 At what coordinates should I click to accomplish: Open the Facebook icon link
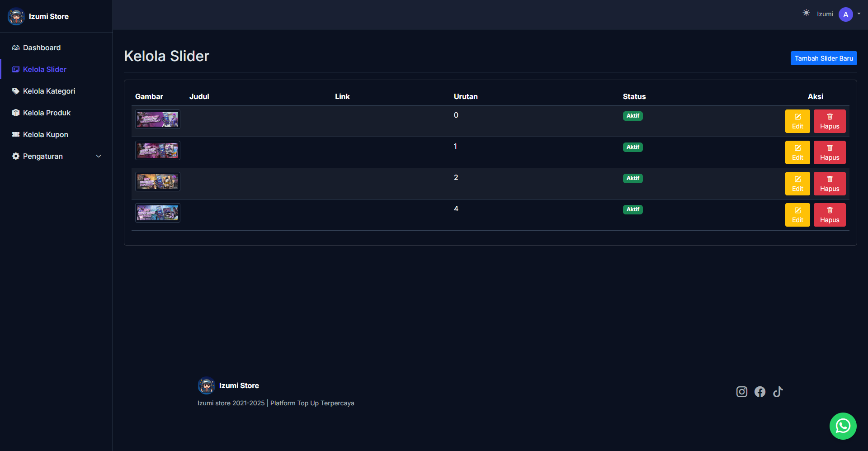tap(759, 392)
